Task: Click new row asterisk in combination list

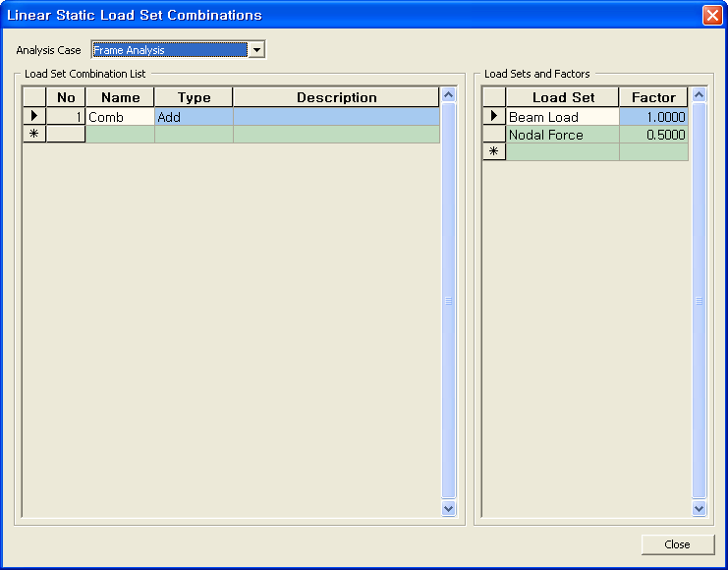Action: 34,135
